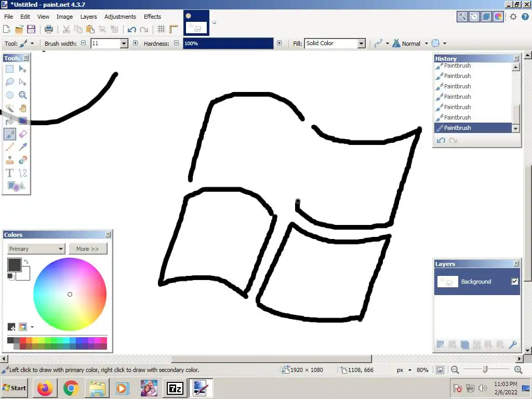This screenshot has width=532, height=399.
Task: Select the Lasso Select tool
Action: (9, 82)
